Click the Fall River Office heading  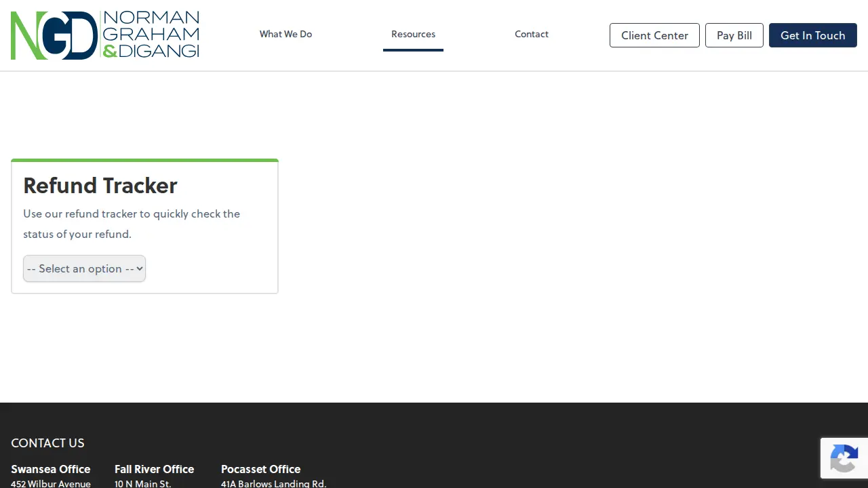point(154,469)
